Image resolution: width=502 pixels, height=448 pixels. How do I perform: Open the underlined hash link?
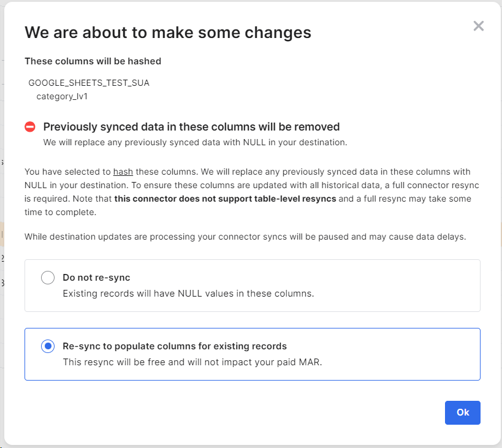(123, 172)
